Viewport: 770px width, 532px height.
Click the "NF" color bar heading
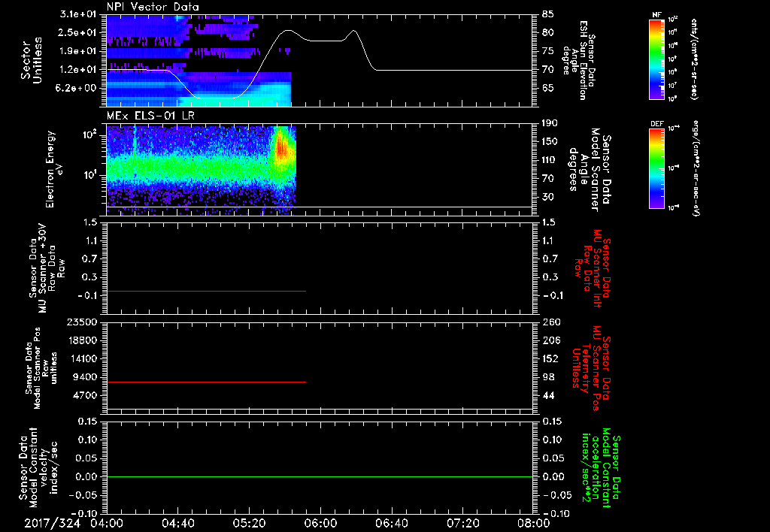(x=656, y=15)
